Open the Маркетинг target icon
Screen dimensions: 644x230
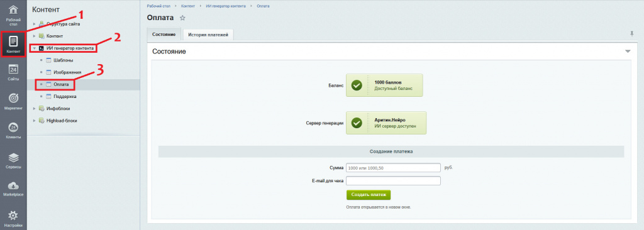point(13,99)
